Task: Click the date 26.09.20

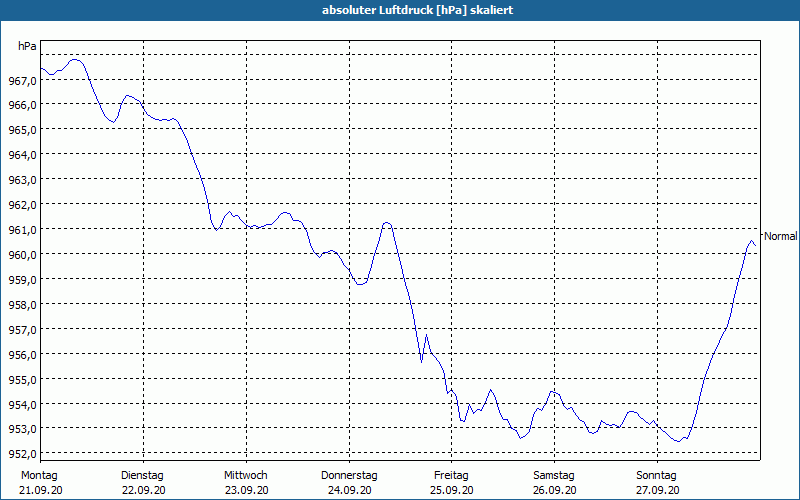Action: click(555, 490)
